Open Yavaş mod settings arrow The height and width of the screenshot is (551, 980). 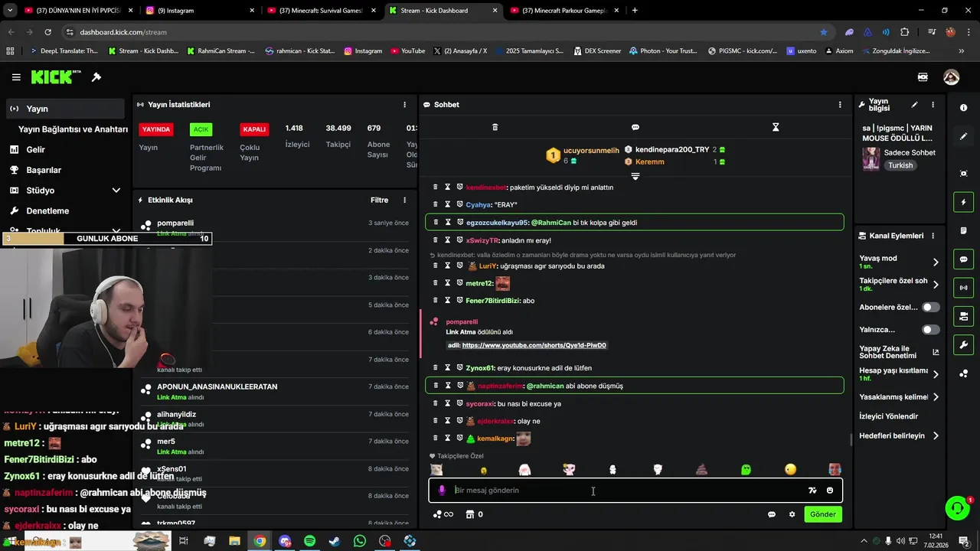936,262
